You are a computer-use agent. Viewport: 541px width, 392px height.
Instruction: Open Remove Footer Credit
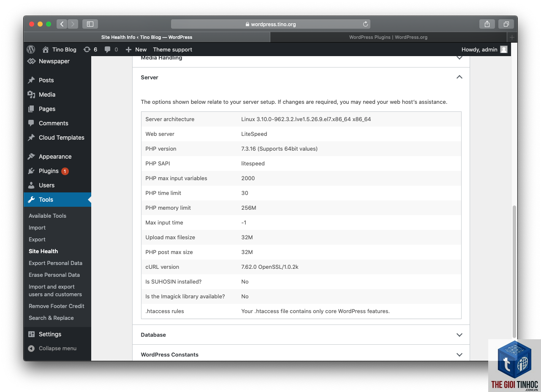pyautogui.click(x=57, y=306)
